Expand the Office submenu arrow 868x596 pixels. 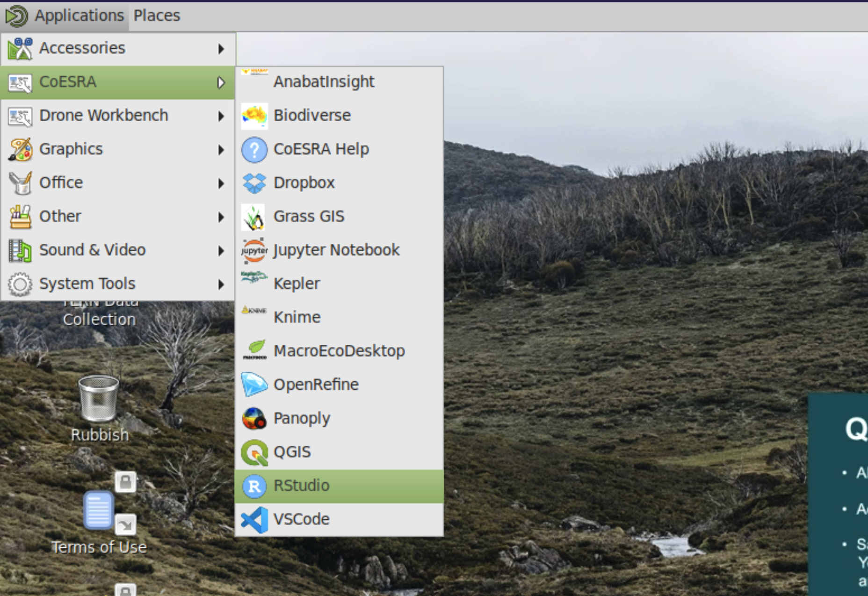pos(221,183)
